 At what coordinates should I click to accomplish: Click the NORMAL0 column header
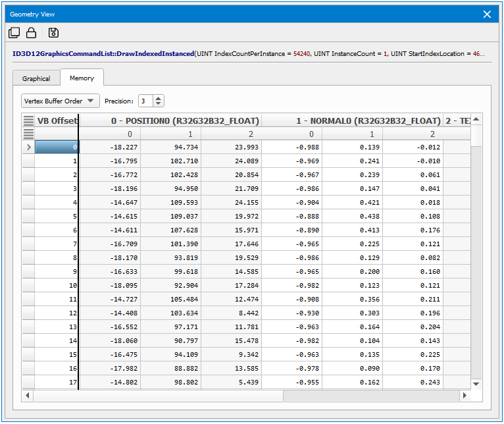[x=368, y=120]
